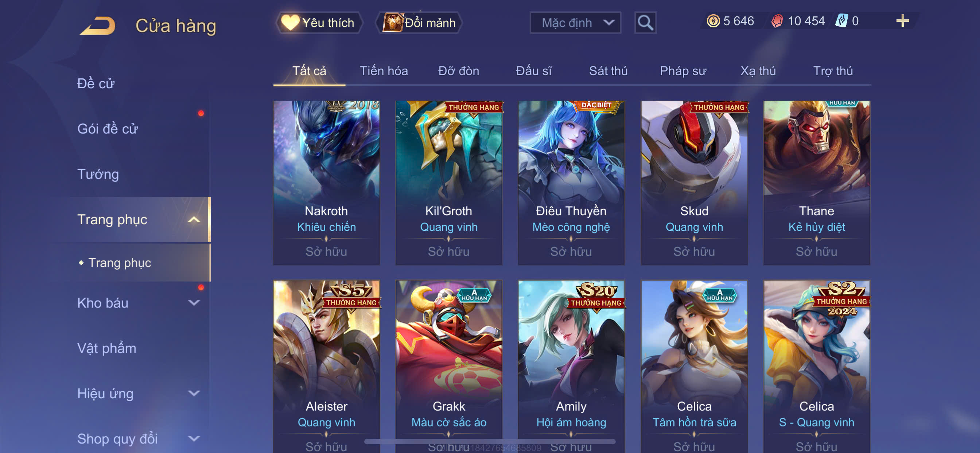Expand the Shop quy đổi section
Image resolution: width=980 pixels, height=453 pixels.
[x=194, y=439]
